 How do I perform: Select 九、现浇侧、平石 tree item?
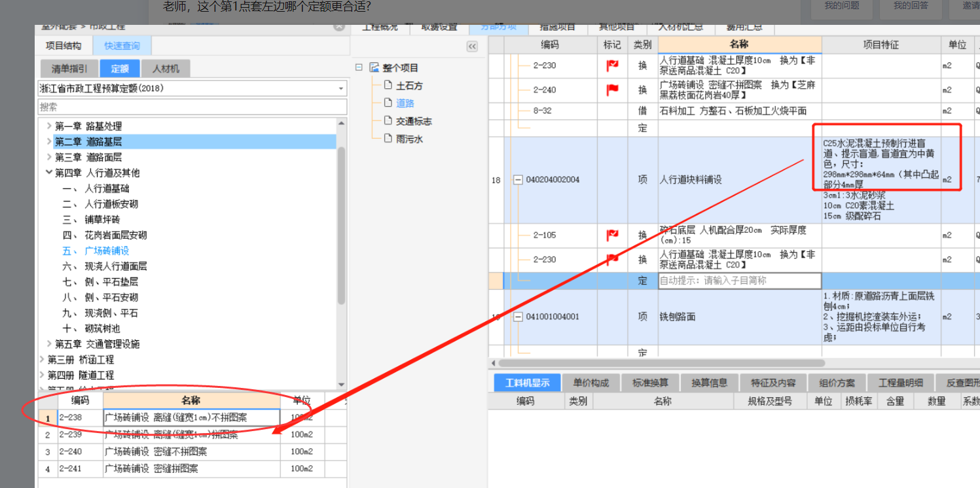click(x=100, y=313)
